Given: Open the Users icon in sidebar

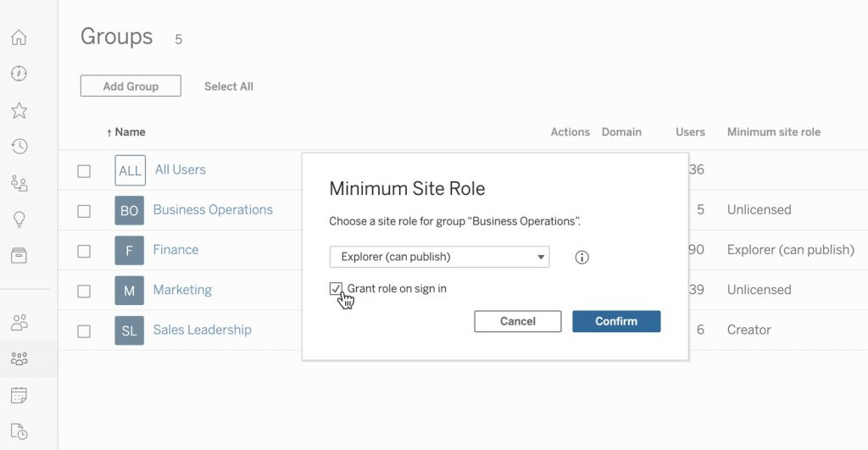Looking at the screenshot, I should pos(19,322).
